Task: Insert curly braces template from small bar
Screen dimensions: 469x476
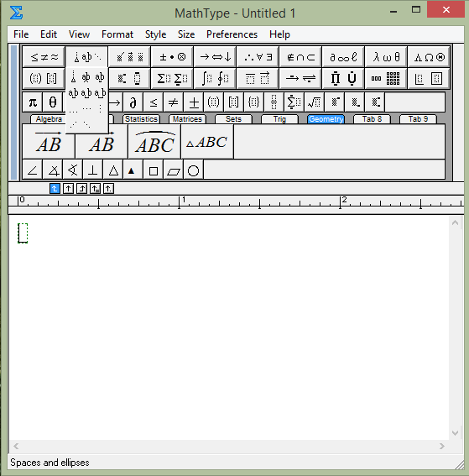Action: click(253, 102)
